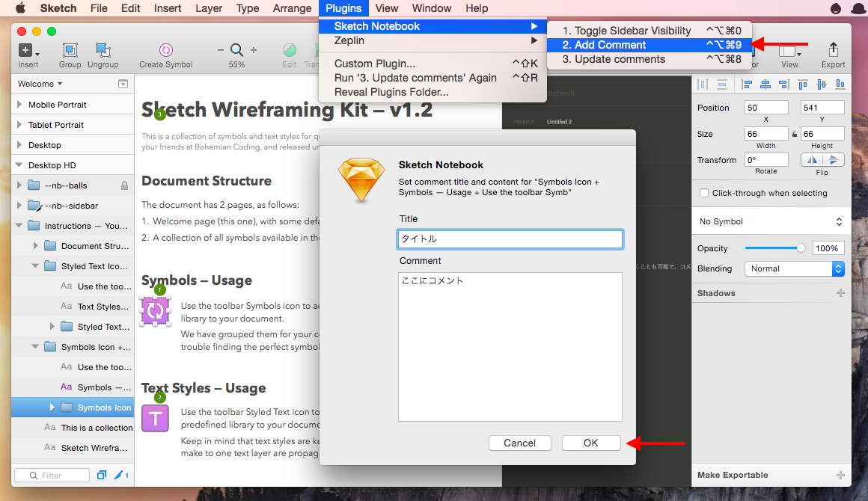Click the lock icon on --nb--balls layer
The image size is (868, 501).
click(x=124, y=185)
